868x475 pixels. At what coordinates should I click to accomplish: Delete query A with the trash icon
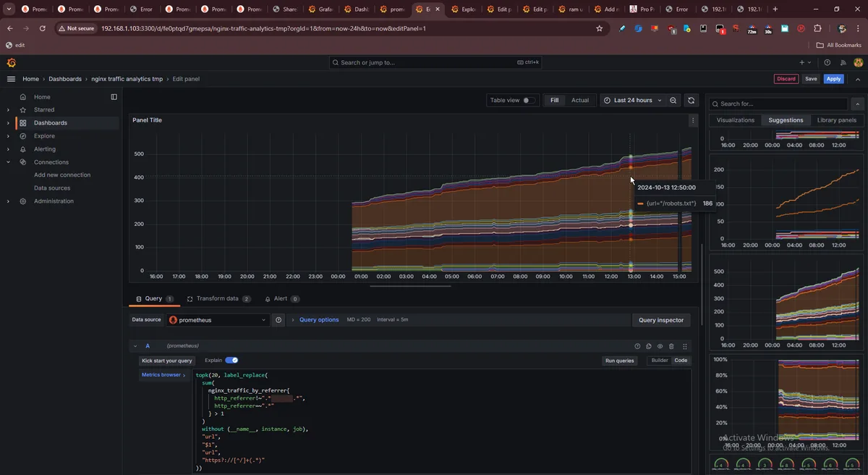tap(672, 347)
